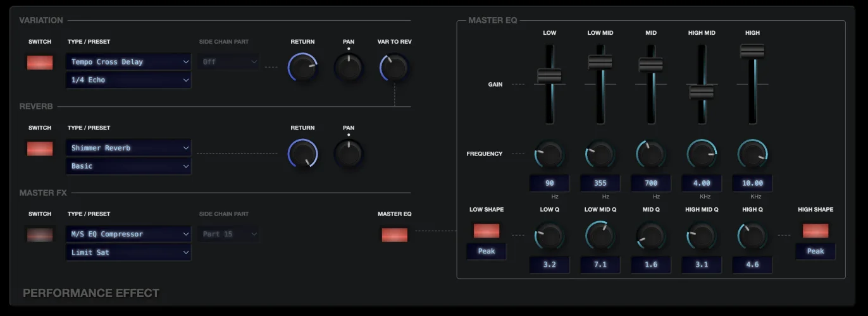Open the Tempo Cross Delay type dropdown
Viewport: 868px width, 316px height.
[x=128, y=62]
